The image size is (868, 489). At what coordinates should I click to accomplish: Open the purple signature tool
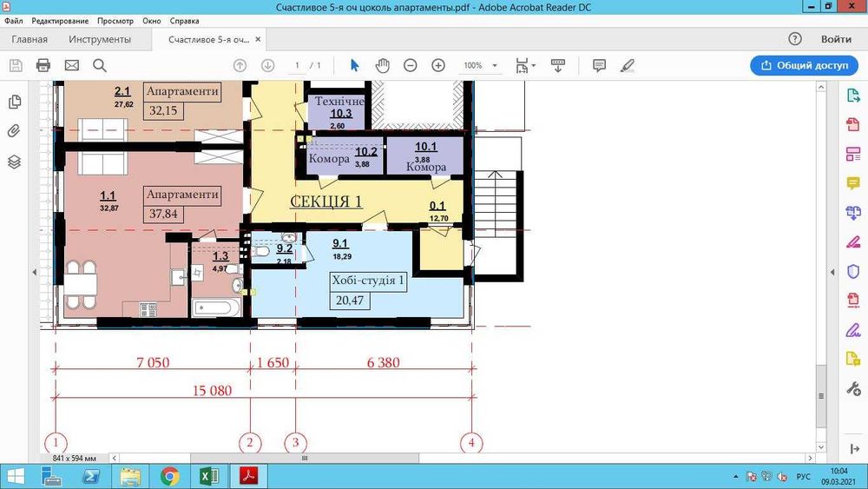[x=853, y=330]
